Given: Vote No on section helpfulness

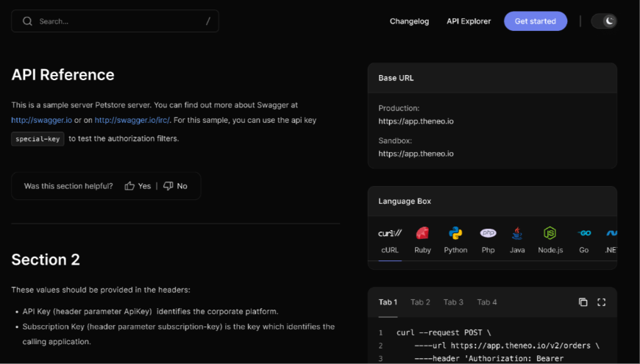Looking at the screenshot, I should (x=175, y=186).
